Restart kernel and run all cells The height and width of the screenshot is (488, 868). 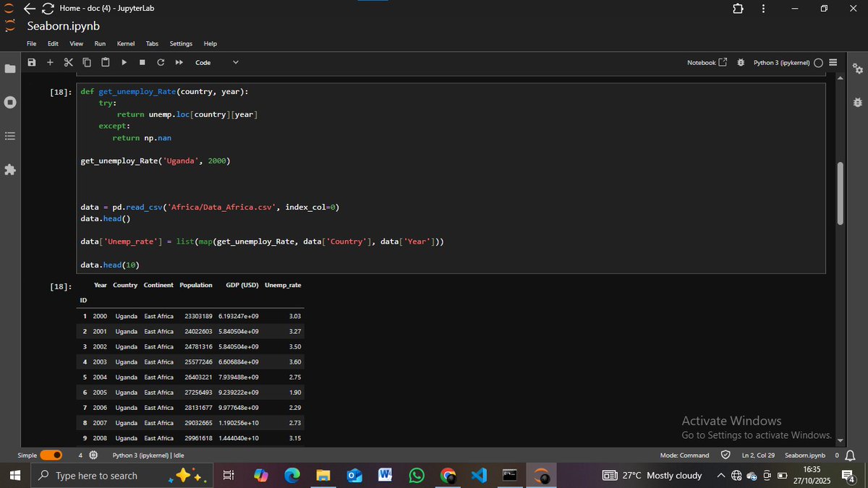click(179, 62)
